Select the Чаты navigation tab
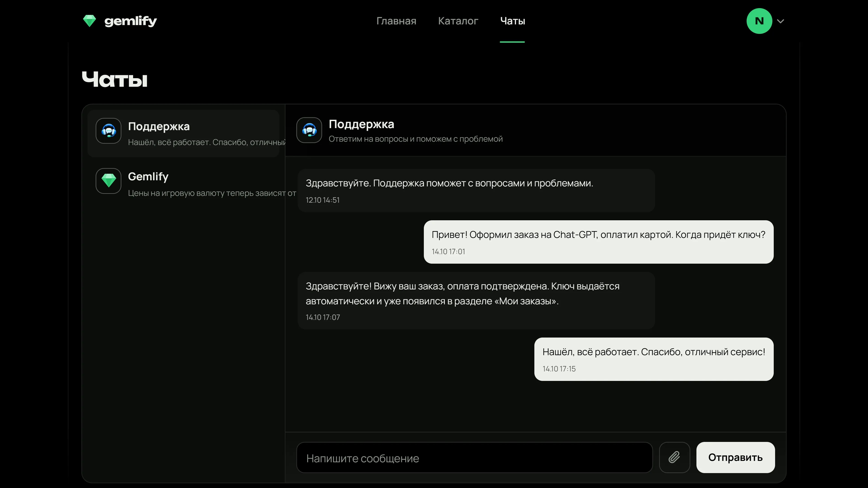Viewport: 868px width, 488px height. point(512,21)
